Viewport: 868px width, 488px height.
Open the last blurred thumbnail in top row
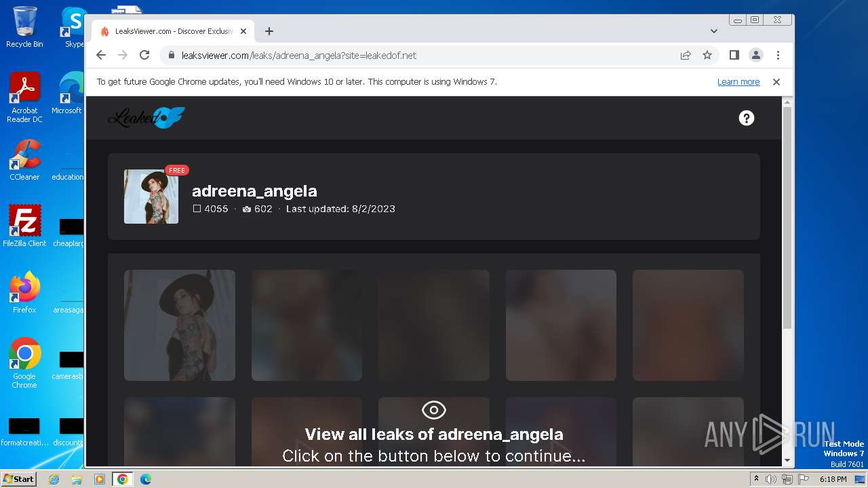point(688,325)
